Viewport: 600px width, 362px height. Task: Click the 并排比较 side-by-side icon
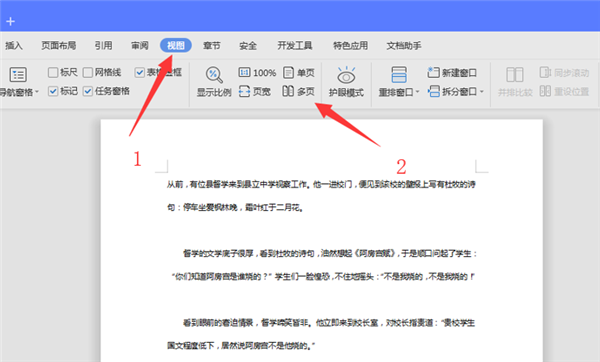pos(515,75)
